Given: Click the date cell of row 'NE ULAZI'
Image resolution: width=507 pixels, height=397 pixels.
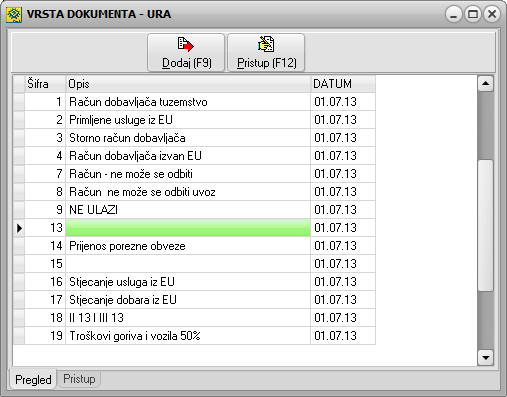Looking at the screenshot, I should [343, 210].
